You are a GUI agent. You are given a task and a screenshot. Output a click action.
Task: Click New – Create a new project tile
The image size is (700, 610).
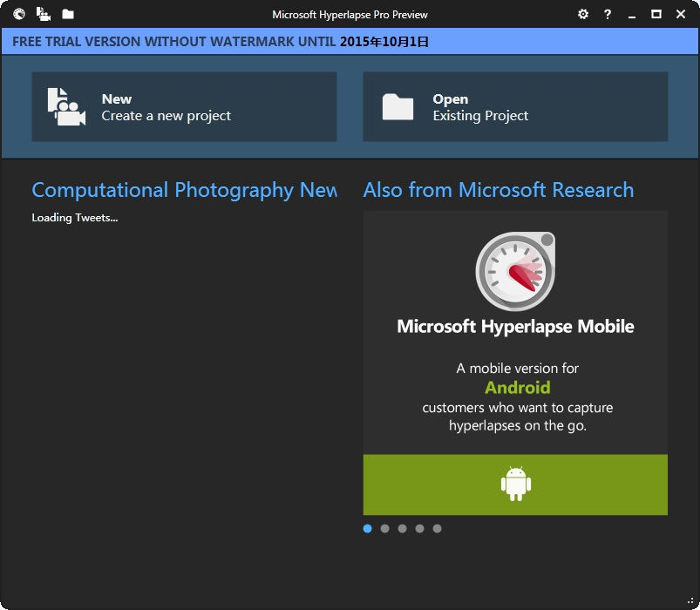pos(185,107)
